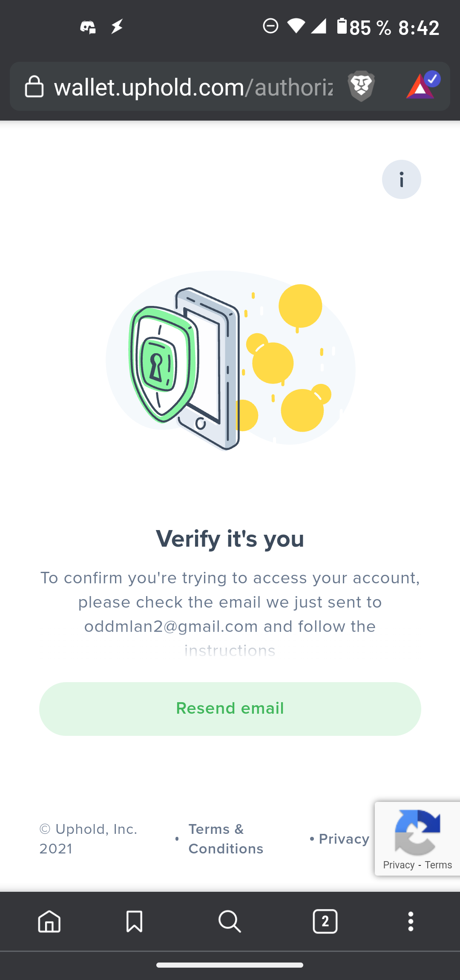Screen dimensions: 460x980
Task: Tap the bookmark icon in the bottom bar
Action: point(134,922)
